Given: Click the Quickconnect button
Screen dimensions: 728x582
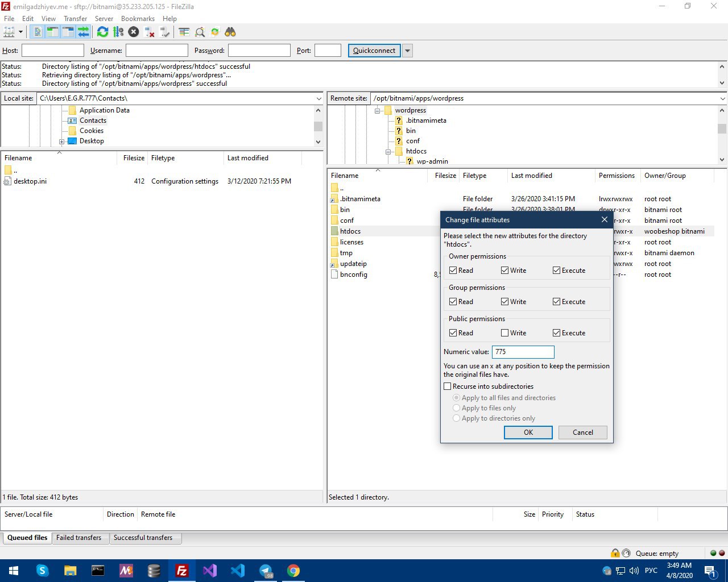Looking at the screenshot, I should (374, 51).
